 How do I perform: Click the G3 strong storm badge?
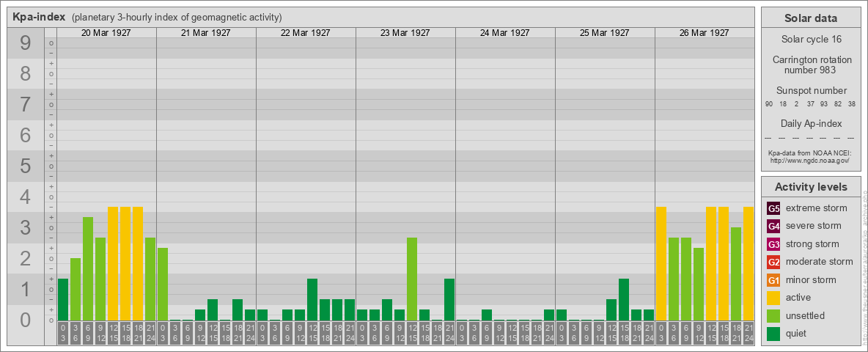click(x=773, y=244)
